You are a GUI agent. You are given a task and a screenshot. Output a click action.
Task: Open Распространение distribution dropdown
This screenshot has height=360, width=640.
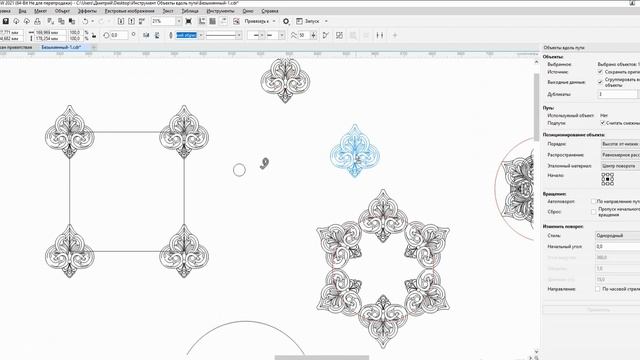point(620,155)
